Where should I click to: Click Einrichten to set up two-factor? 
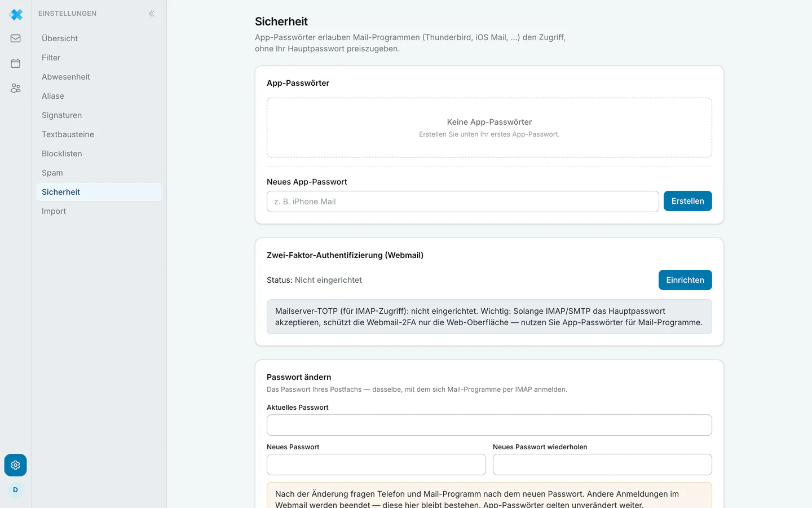pos(685,280)
